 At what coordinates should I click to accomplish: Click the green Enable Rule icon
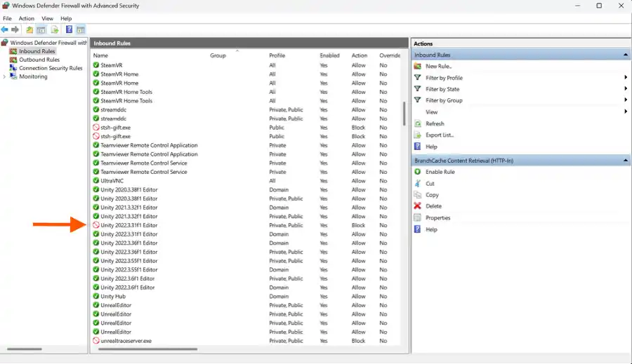click(418, 172)
